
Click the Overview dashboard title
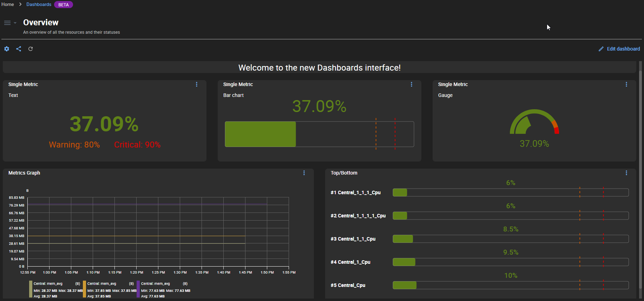(41, 22)
